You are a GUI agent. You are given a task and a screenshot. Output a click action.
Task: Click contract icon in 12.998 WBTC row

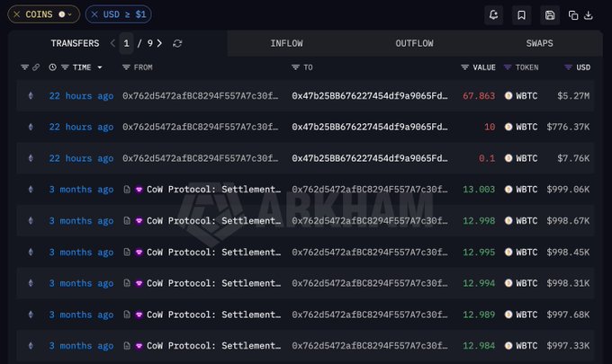coord(127,220)
